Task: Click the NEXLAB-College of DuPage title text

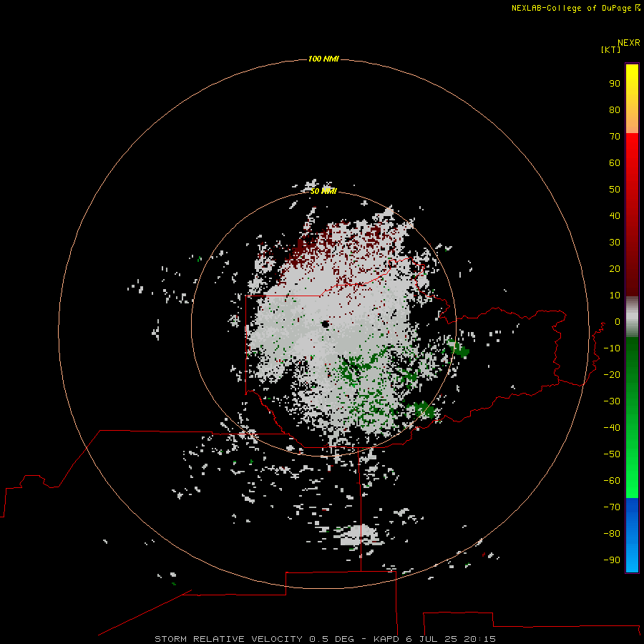Action: click(x=571, y=8)
